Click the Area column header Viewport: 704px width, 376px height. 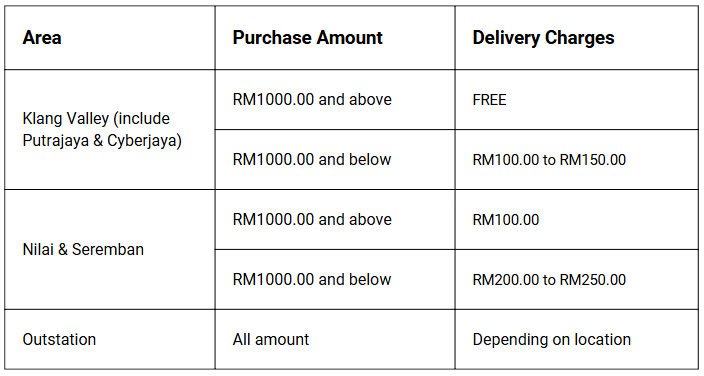(110, 38)
